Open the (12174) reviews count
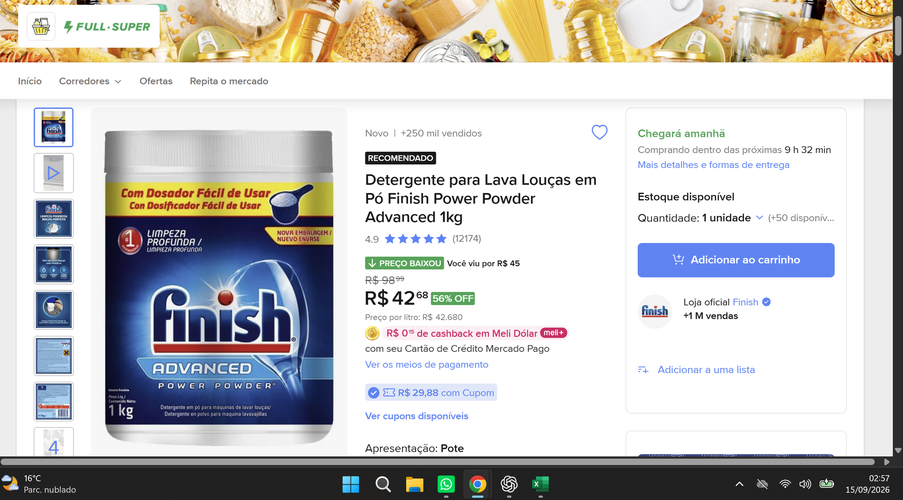 tap(466, 238)
